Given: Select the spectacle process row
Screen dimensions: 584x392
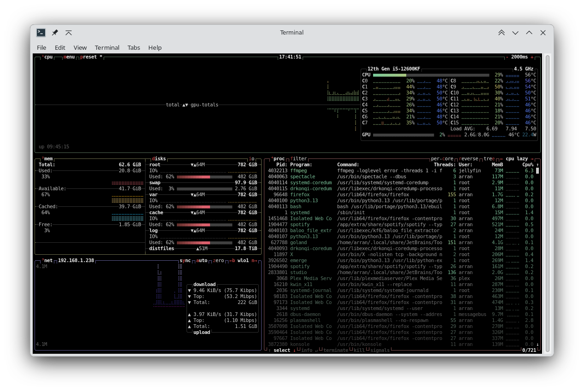Looking at the screenshot, I should (x=401, y=176).
